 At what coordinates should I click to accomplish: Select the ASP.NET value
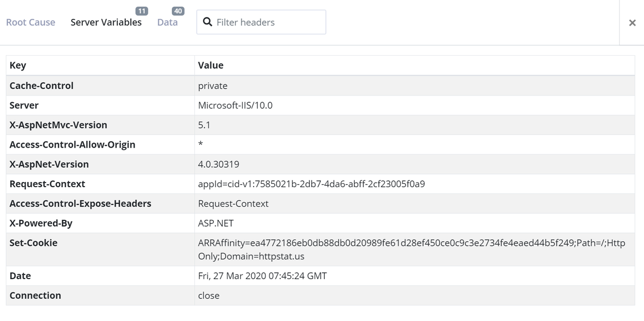coord(415,223)
